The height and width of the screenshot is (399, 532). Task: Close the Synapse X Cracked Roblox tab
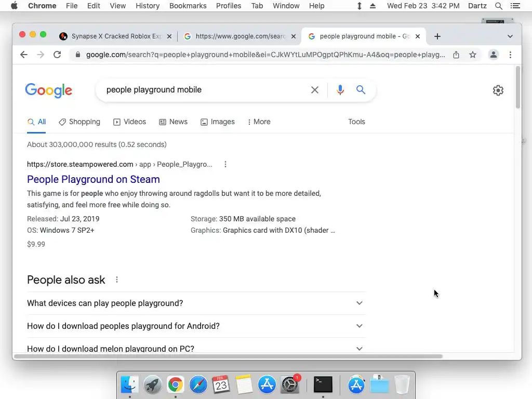point(169,36)
